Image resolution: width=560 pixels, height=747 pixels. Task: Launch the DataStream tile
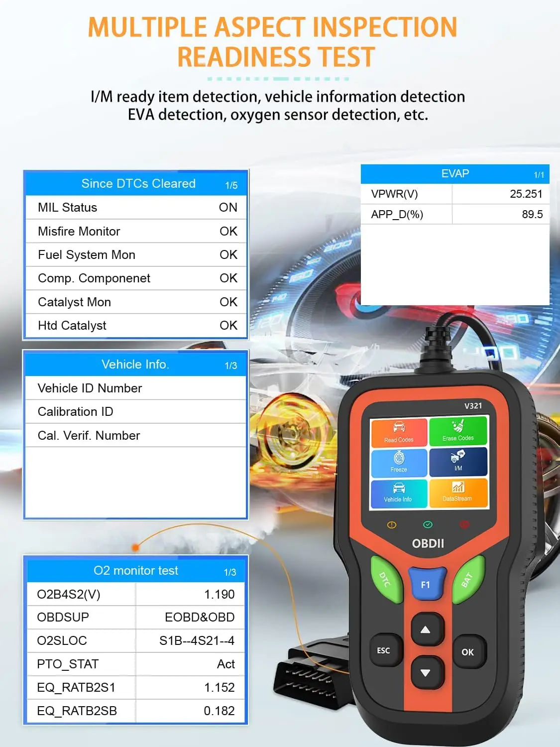click(458, 493)
